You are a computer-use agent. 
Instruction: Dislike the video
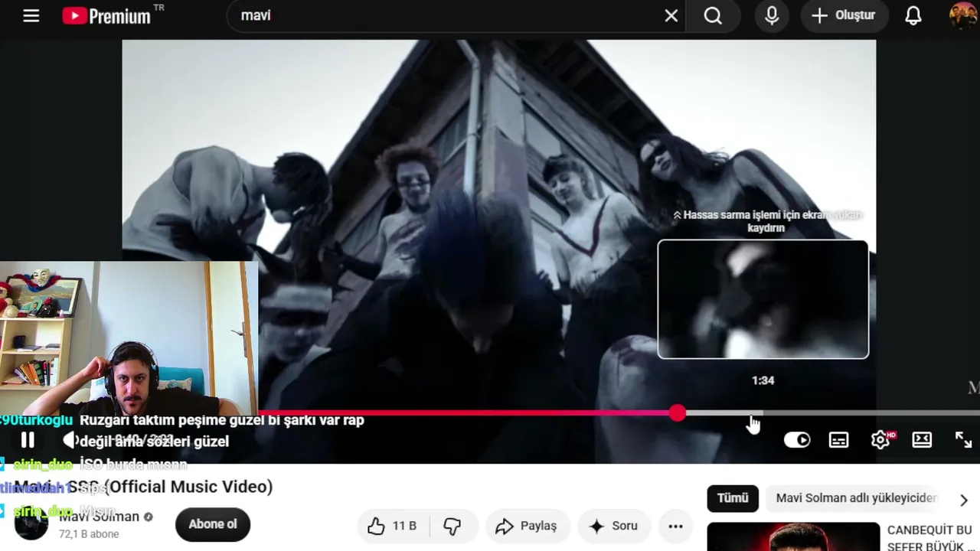pos(452,526)
